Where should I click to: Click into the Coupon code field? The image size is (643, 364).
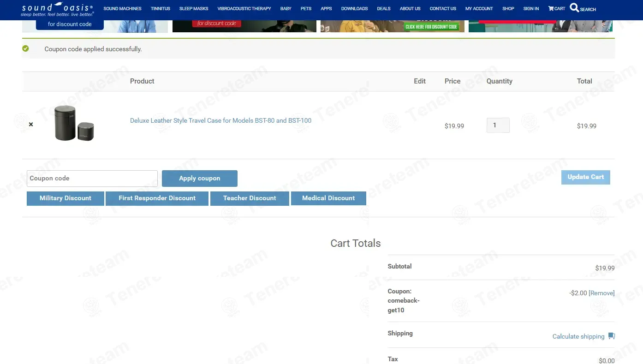point(92,179)
